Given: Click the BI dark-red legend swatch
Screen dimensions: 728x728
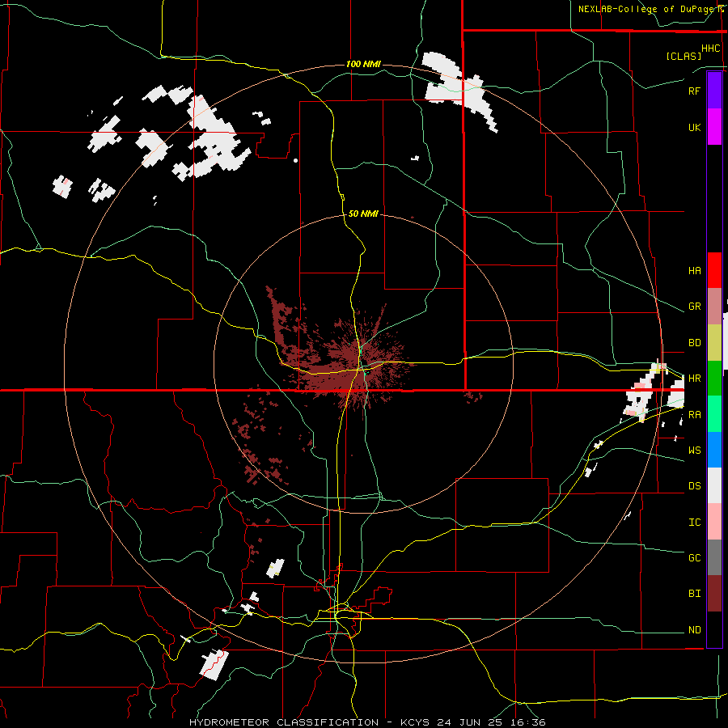Looking at the screenshot, I should [x=714, y=594].
